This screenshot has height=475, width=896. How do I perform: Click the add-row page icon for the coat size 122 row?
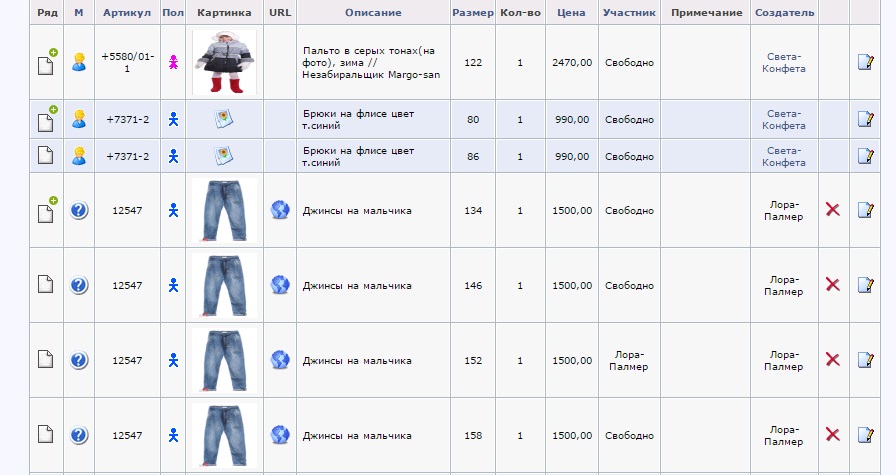click(47, 62)
